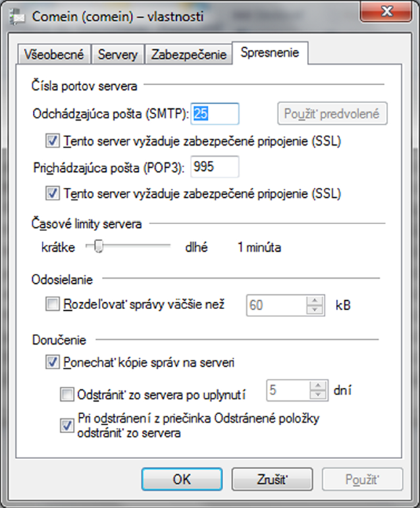This screenshot has width=420, height=508.
Task: Click the mail account icon in title bar
Action: click(17, 18)
